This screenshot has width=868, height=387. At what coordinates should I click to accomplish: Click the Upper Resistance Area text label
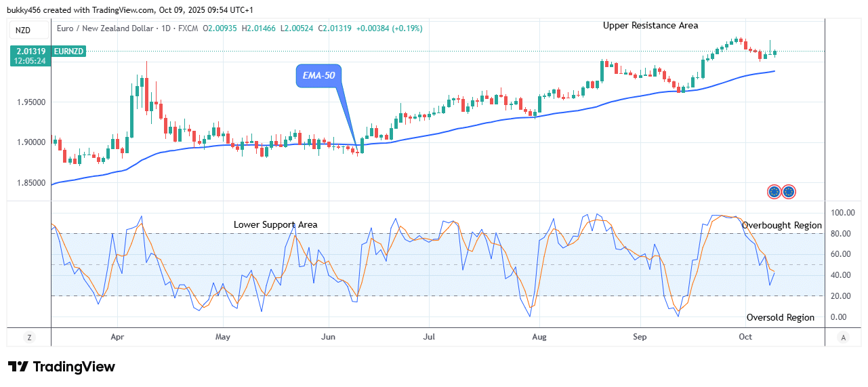click(650, 26)
